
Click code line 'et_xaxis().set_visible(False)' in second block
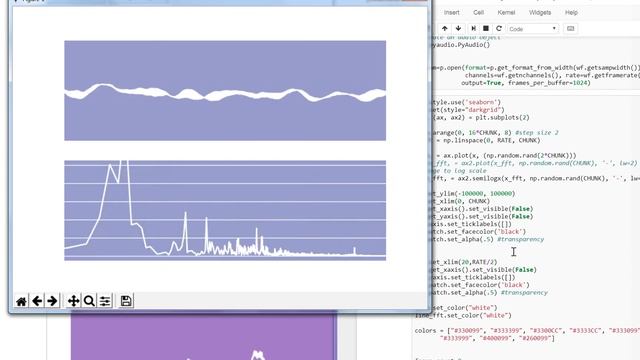point(484,270)
